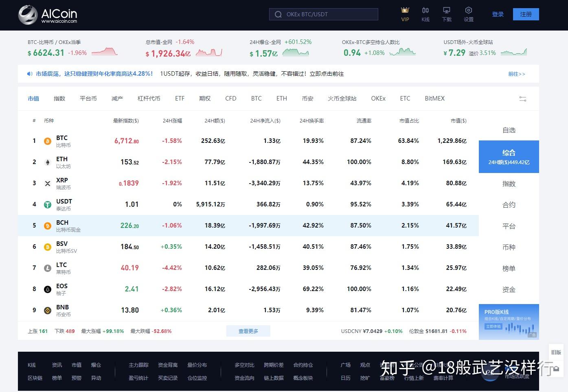Viewport: 568px width, 392px height.
Task: Click the AICoin logo in the header
Action: pyautogui.click(x=48, y=15)
